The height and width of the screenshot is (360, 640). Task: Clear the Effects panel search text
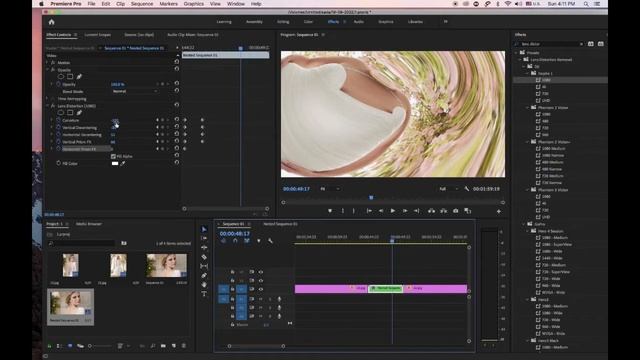click(x=581, y=44)
